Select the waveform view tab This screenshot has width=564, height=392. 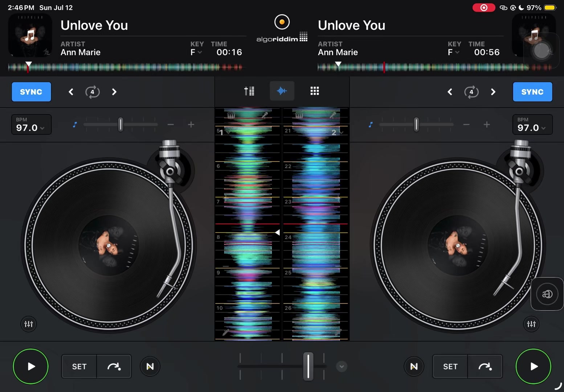pos(282,91)
